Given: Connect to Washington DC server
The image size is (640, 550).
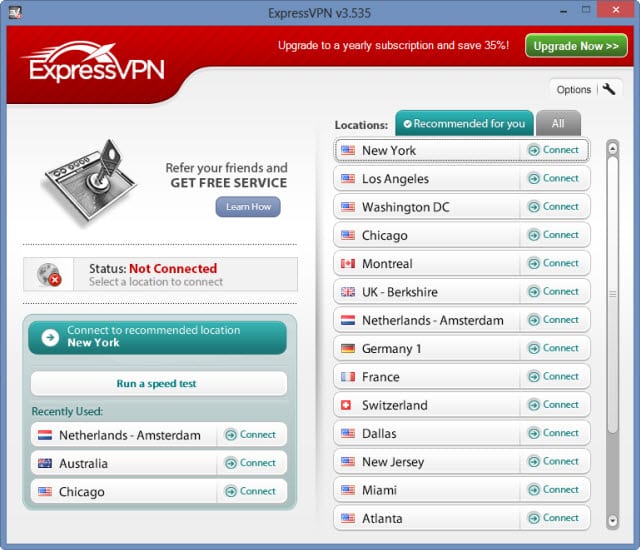Looking at the screenshot, I should (554, 206).
